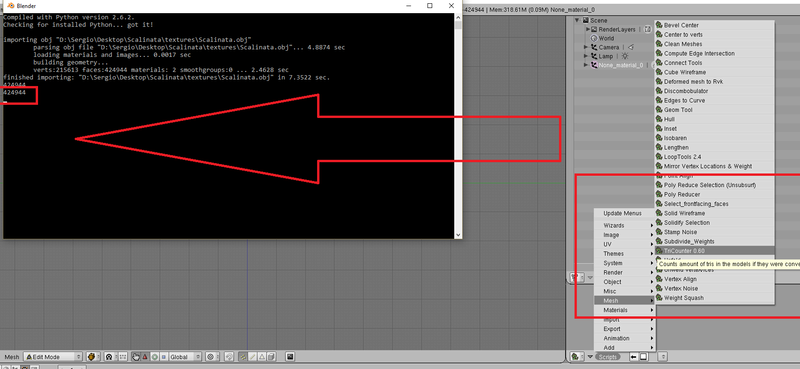Click the console window vertical scrollbar
Image resolution: width=800 pixels, height=369 pixels.
point(458,126)
